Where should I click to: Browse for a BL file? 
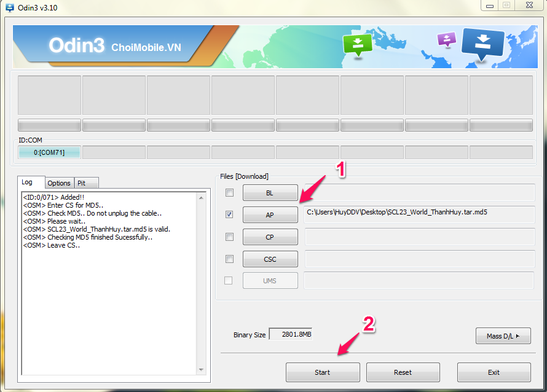tap(270, 193)
